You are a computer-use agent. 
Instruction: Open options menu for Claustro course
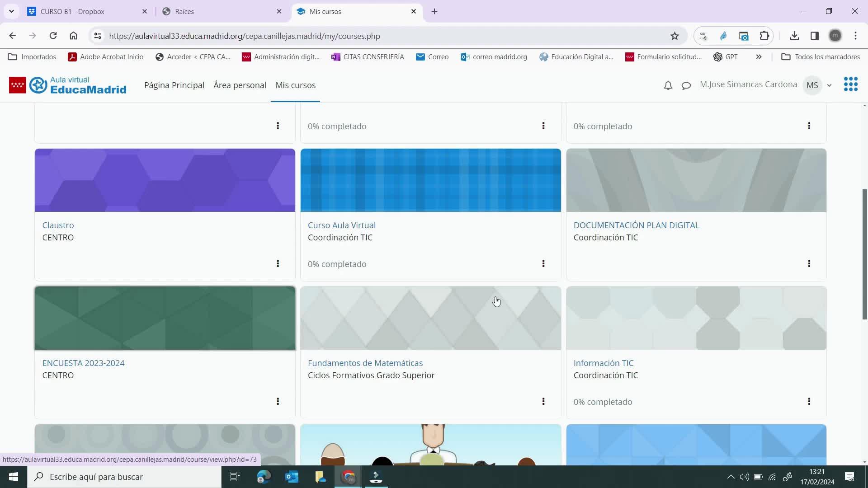point(278,263)
